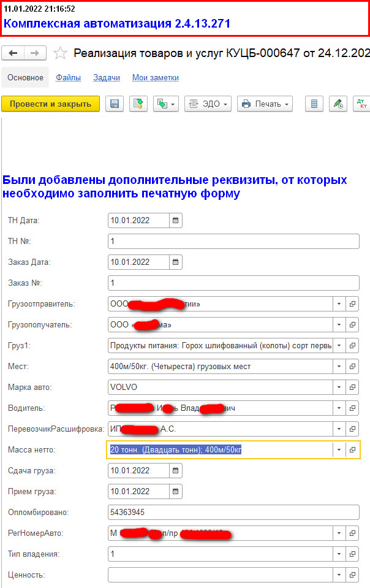This screenshot has width=370, height=588.
Task: Open calendar picker for Сдача груза
Action: 176,471
